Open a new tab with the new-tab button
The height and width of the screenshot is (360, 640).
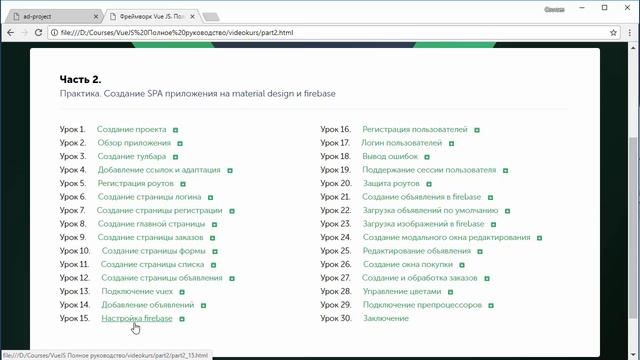[x=211, y=17]
